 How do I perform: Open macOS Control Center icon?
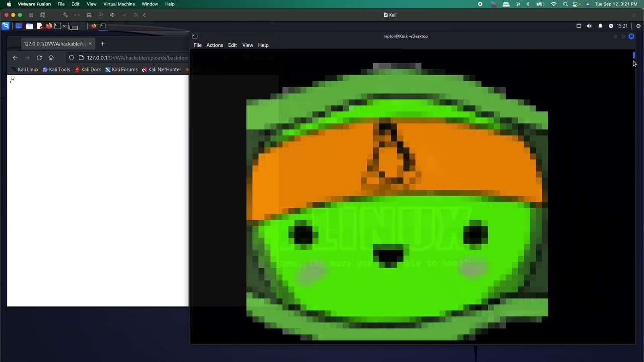click(x=576, y=4)
